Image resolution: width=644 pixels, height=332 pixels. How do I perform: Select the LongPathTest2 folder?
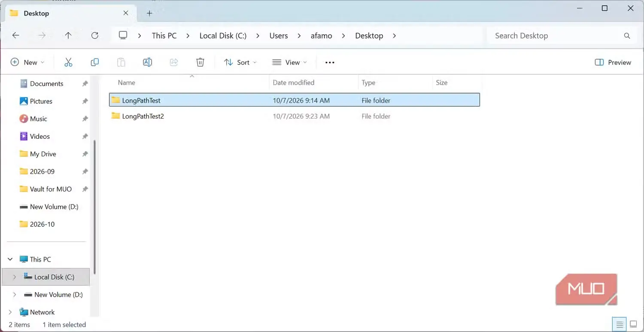point(294,116)
